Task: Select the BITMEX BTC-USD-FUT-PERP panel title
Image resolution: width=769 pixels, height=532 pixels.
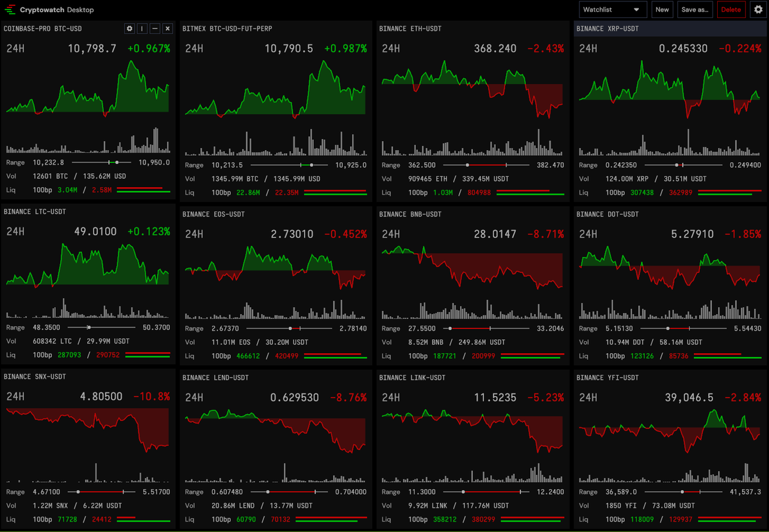Action: pos(227,29)
